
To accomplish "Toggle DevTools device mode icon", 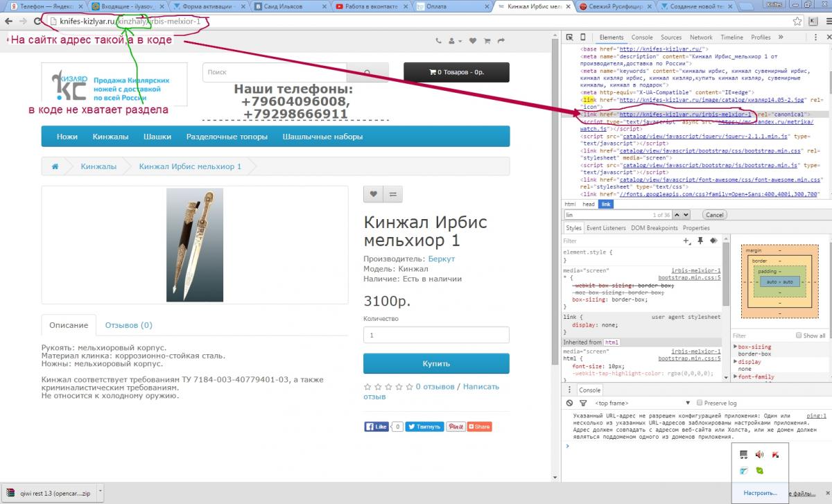I will pos(583,37).
